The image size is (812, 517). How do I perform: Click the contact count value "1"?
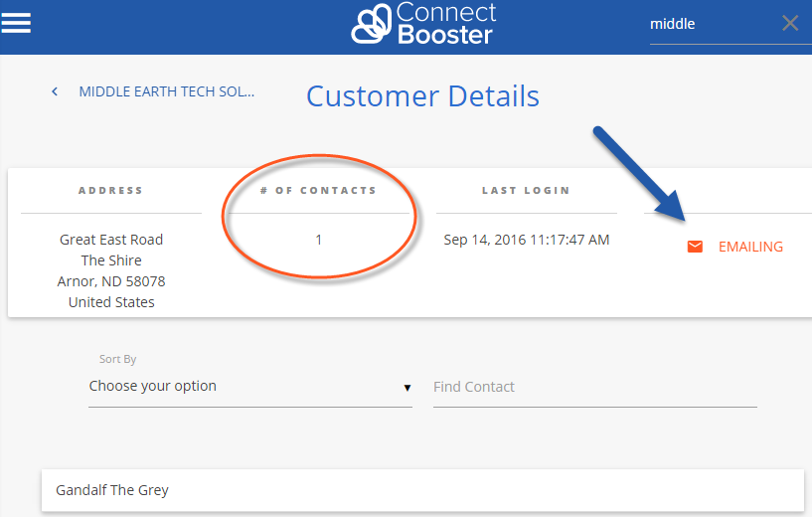point(318,240)
